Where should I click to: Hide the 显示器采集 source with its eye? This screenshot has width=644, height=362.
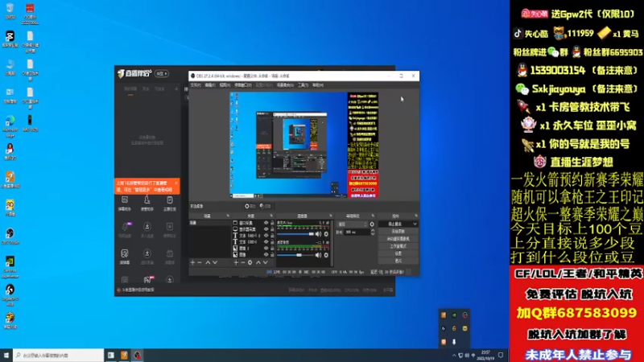coord(266,229)
